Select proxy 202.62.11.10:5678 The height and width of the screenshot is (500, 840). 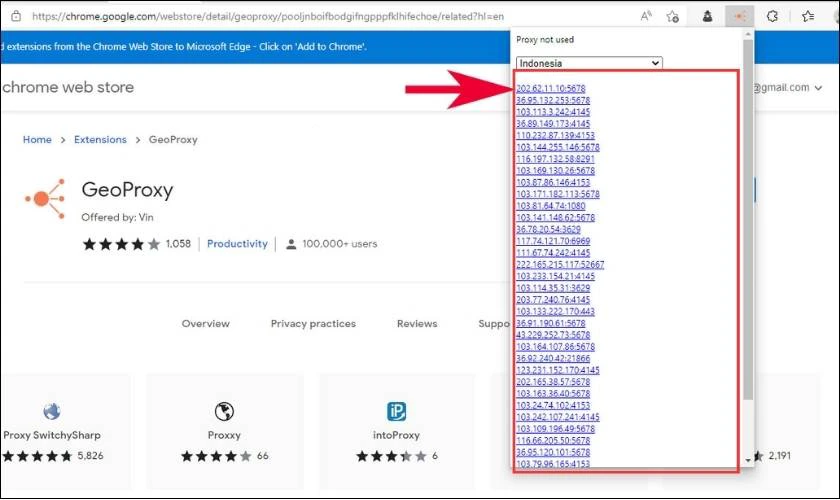[551, 88]
